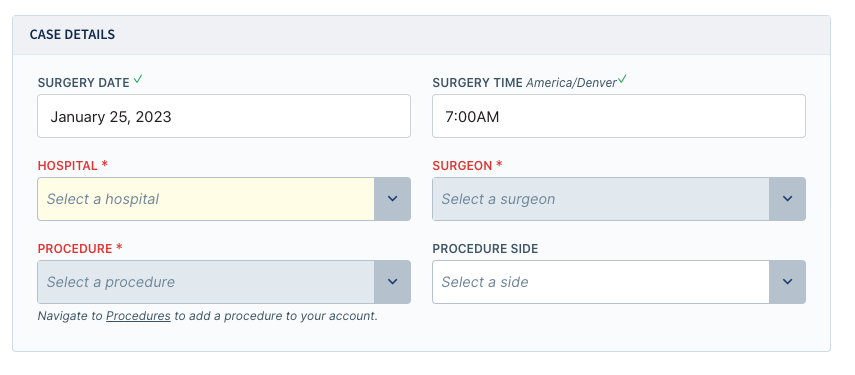
Task: Click the red Surgeon required label
Action: coord(467,166)
